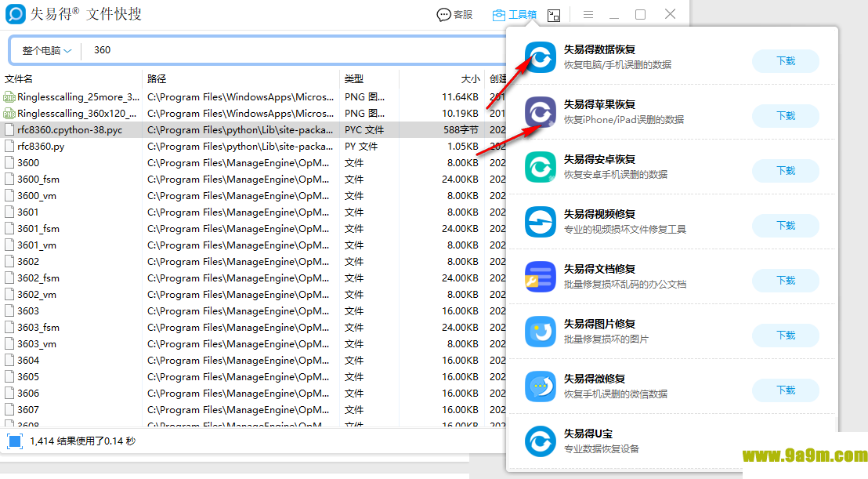Download 失易得苹果恢复
This screenshot has width=868, height=479.
tap(786, 116)
